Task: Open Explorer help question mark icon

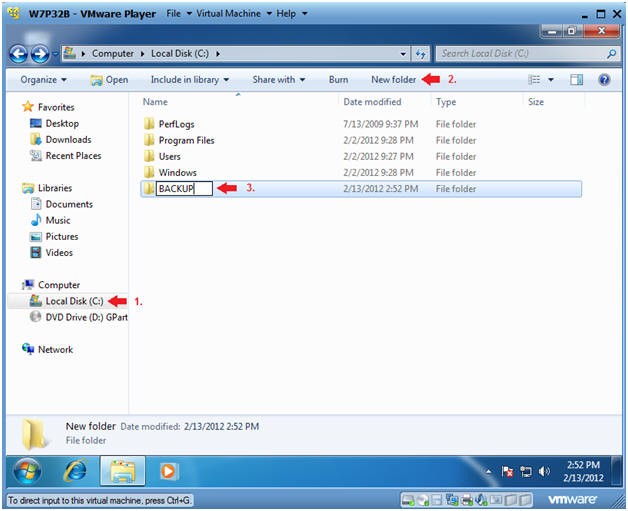Action: click(604, 80)
